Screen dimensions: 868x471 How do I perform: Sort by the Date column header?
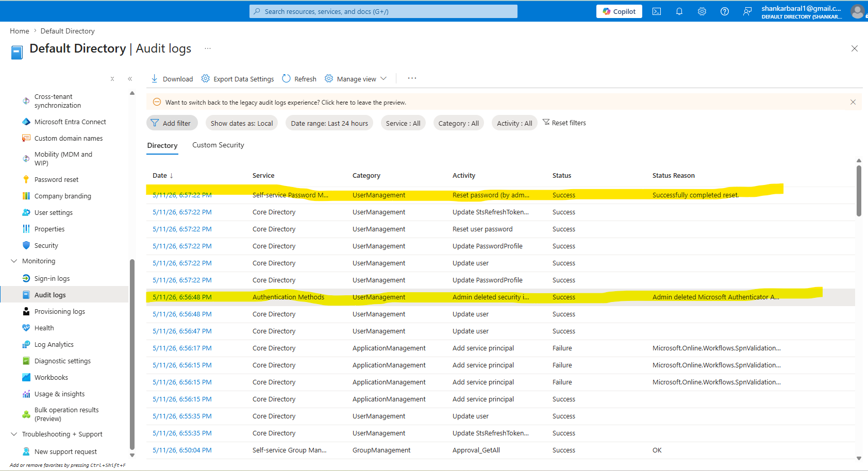(x=163, y=176)
